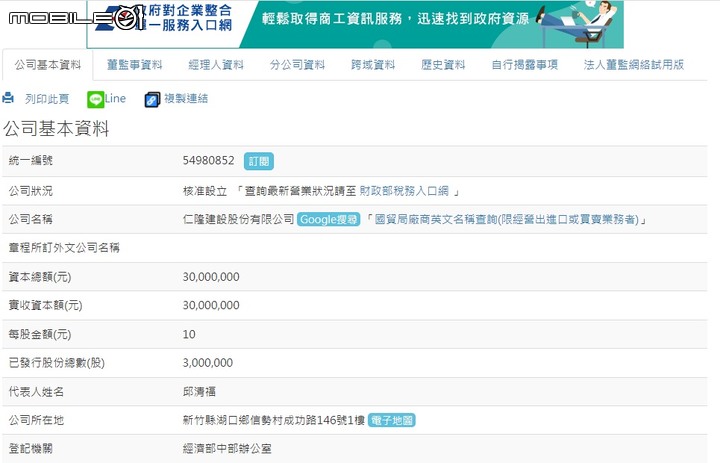This screenshot has width=720, height=463.
Task: Switch to the 經理人資料 tab
Action: (216, 65)
